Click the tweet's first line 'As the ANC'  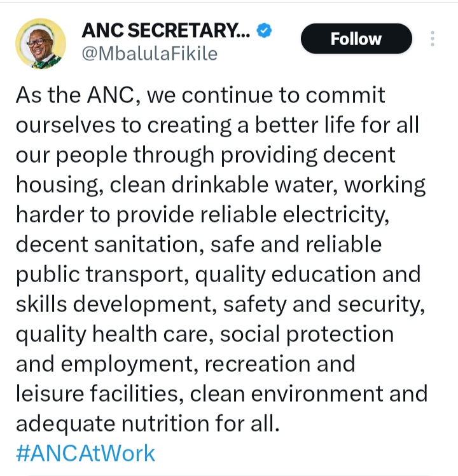point(75,95)
